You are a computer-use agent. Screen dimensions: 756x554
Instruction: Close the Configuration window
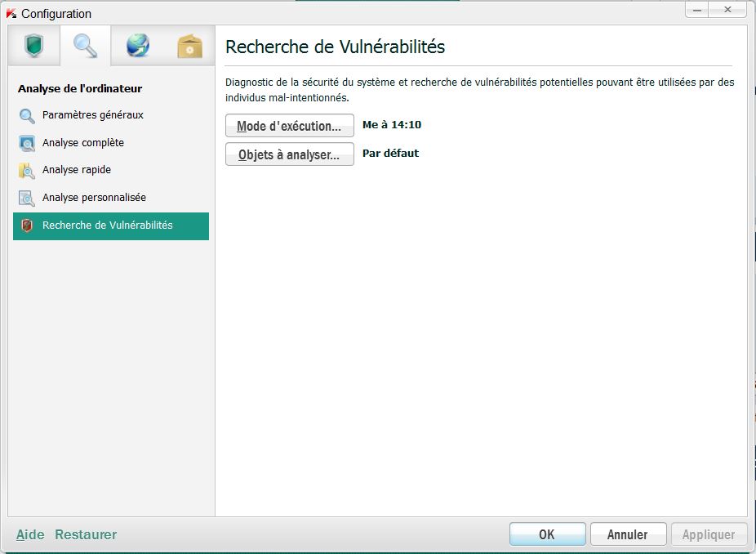(727, 10)
